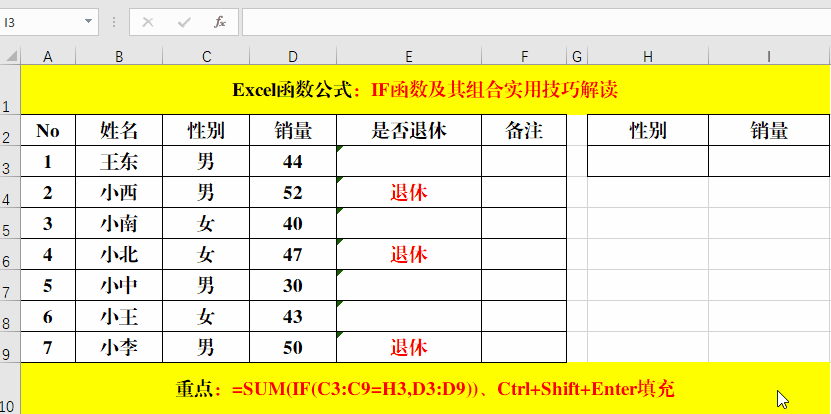Image resolution: width=831 pixels, height=414 pixels.
Task: Click '退休' cell in 小西's row
Action: 409,192
